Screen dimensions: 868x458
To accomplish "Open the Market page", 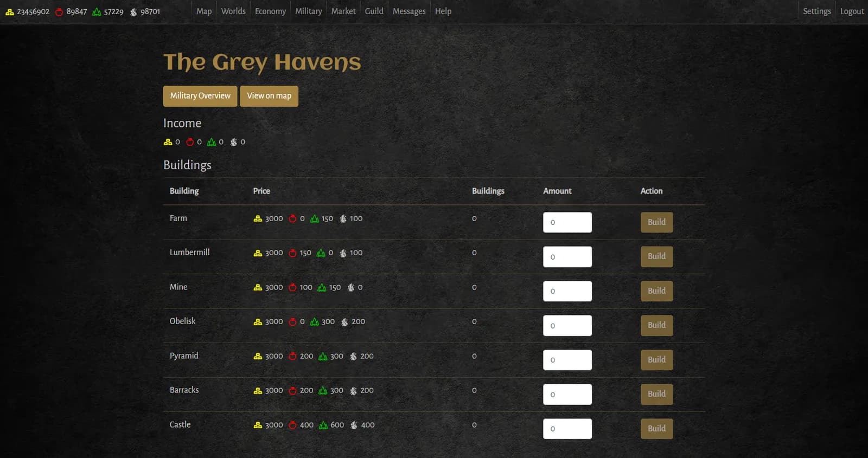I will coord(343,11).
